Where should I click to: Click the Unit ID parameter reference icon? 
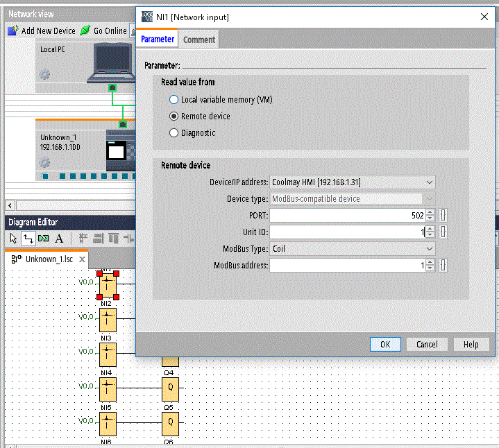click(x=443, y=232)
